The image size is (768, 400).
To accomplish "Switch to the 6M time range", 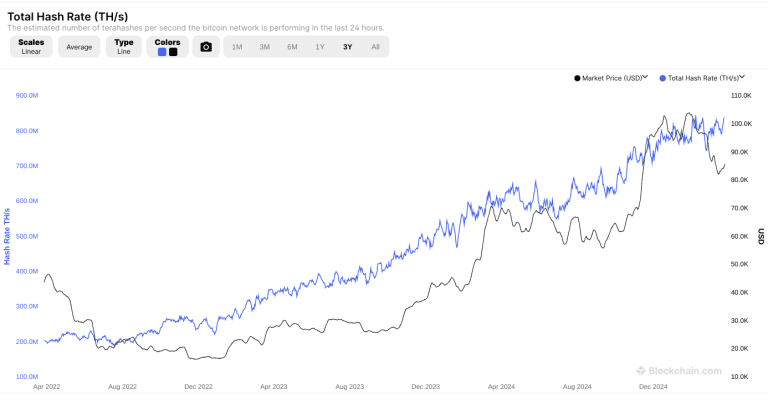I will 292,47.
